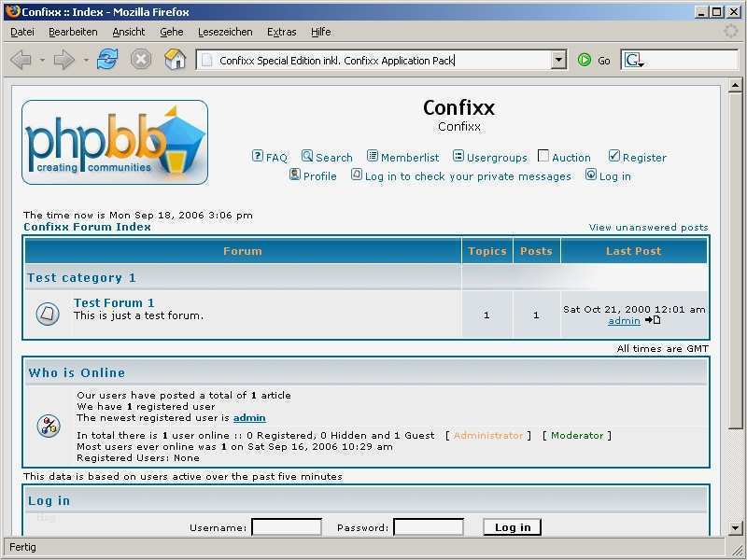This screenshot has height=560, width=747.
Task: Click the Who is Online icon
Action: pyautogui.click(x=49, y=426)
